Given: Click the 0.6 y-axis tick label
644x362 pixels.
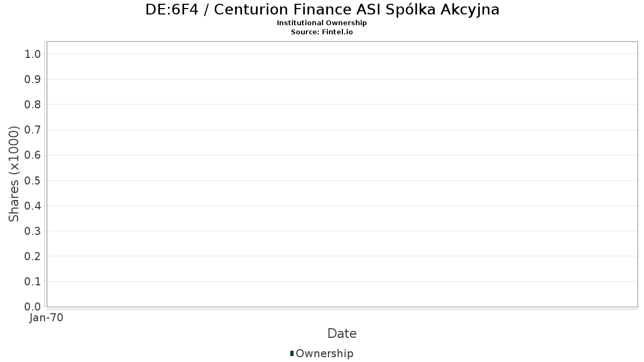Looking at the screenshot, I should coord(33,155).
